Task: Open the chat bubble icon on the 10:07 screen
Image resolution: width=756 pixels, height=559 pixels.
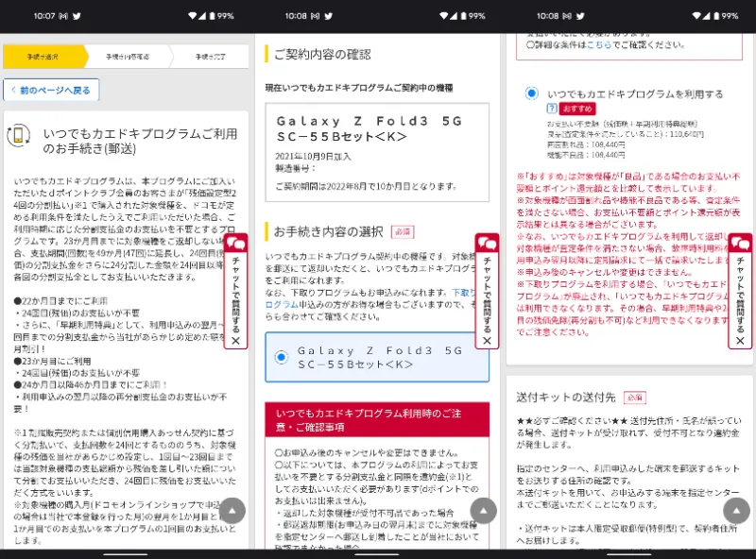Action: 236,244
